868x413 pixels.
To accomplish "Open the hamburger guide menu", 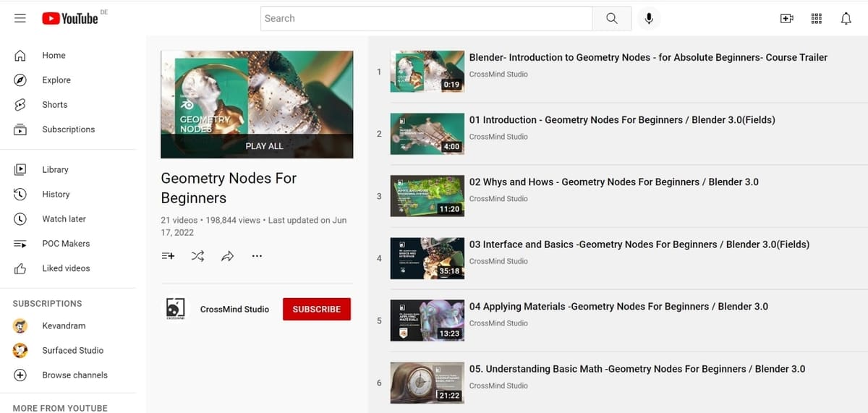I will tap(20, 18).
